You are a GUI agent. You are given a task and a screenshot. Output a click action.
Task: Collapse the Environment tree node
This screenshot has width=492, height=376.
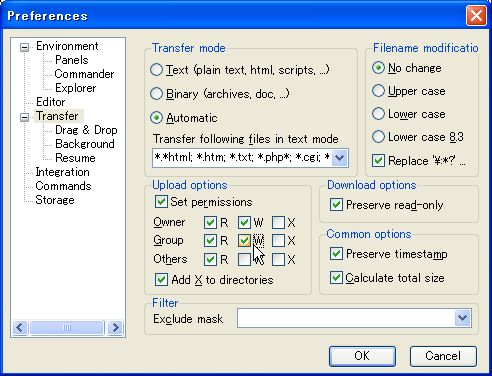coord(24,47)
